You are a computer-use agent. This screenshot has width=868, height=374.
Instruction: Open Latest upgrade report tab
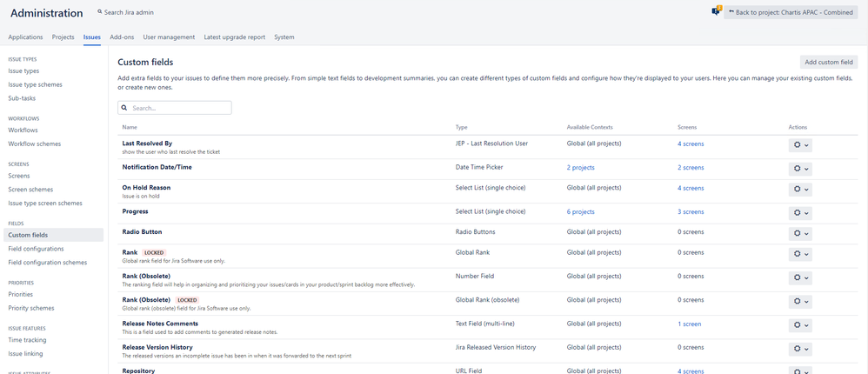click(x=235, y=37)
